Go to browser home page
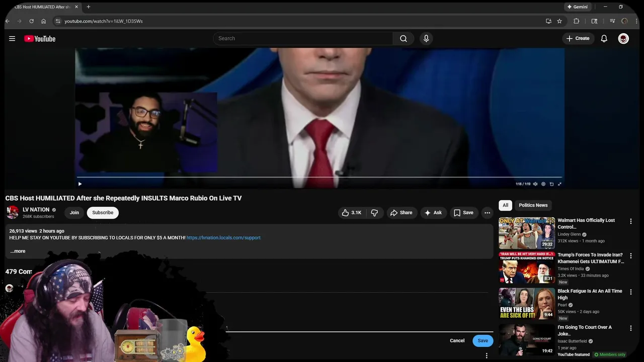The height and width of the screenshot is (362, 644). click(43, 21)
